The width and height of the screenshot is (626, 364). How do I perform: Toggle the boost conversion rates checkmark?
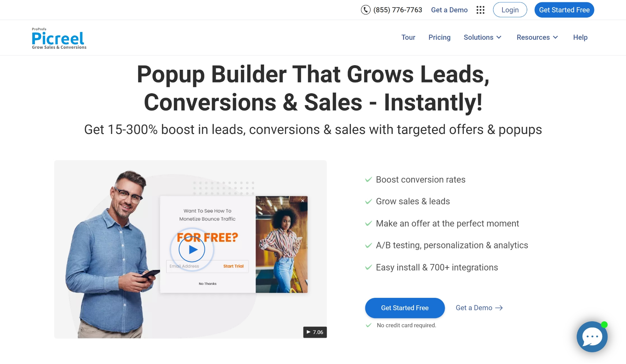(368, 180)
